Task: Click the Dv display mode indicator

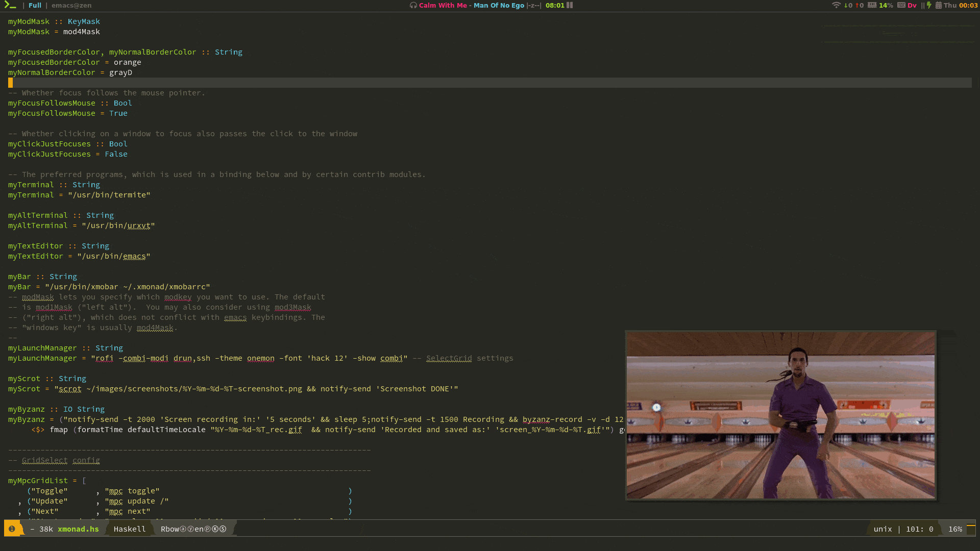Action: click(911, 6)
